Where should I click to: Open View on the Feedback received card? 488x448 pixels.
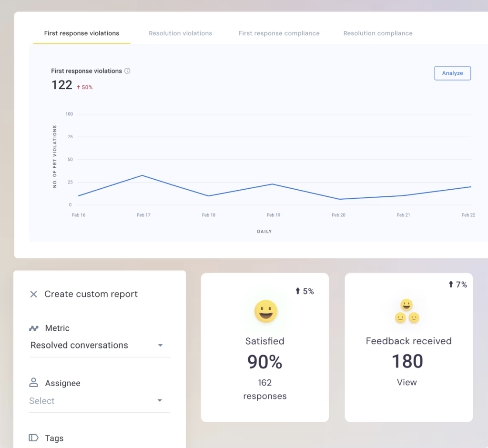pos(407,382)
